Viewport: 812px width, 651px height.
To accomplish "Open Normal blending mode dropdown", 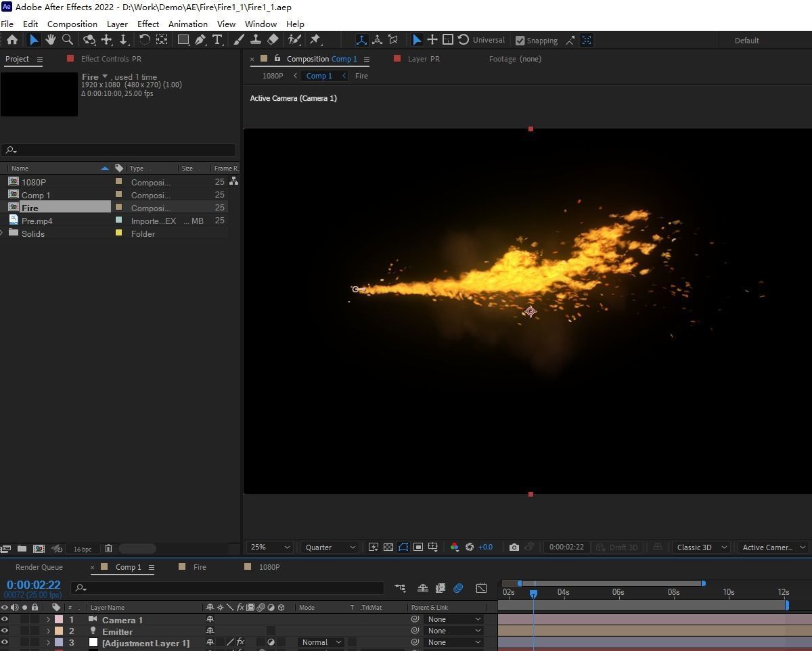I will click(x=321, y=642).
